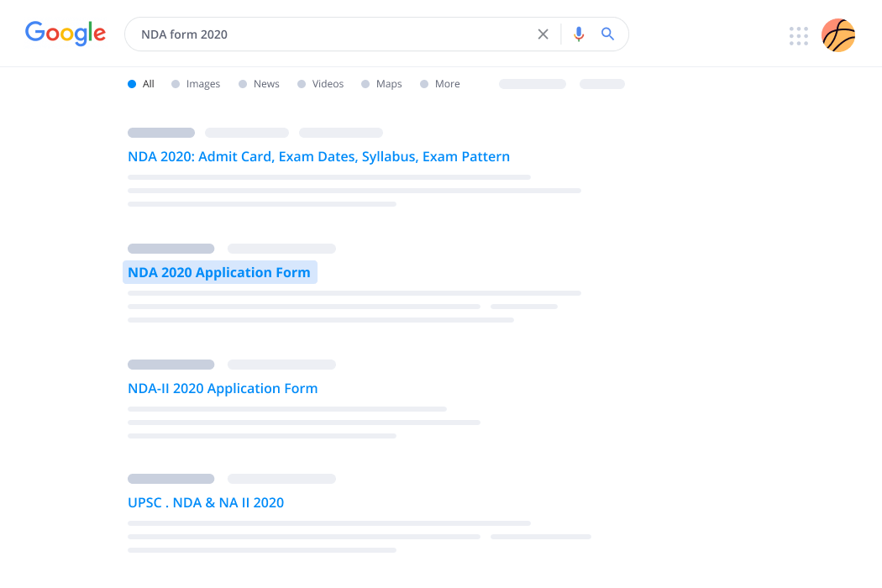Click the highlighted NDA 2020 Application Form link

tap(220, 272)
